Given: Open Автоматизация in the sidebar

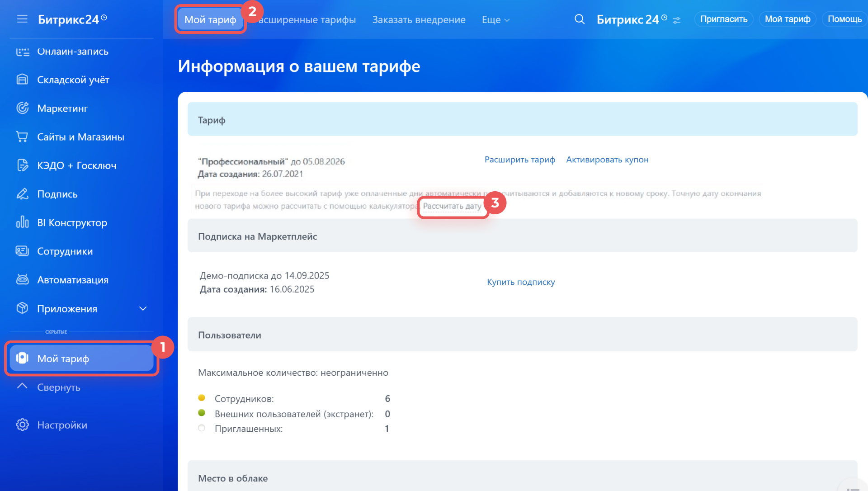Looking at the screenshot, I should click(73, 280).
